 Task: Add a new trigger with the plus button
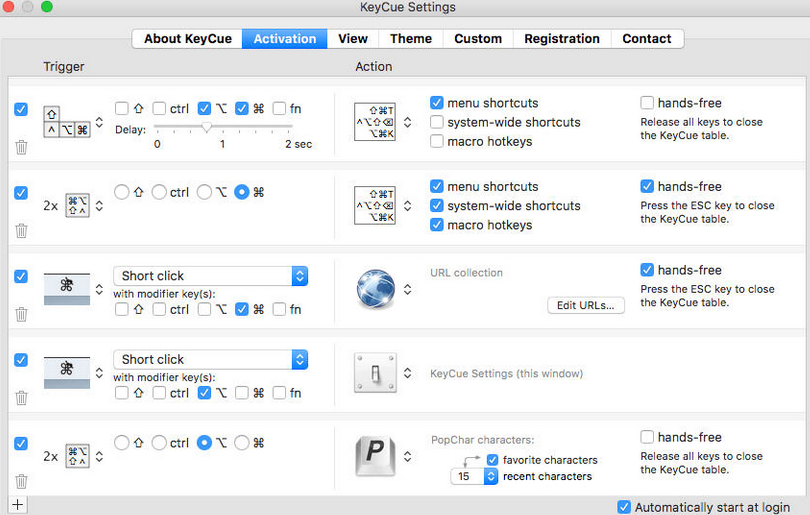pos(18,505)
